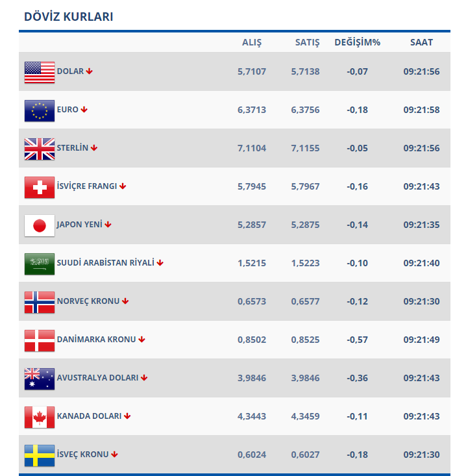Click the United States flag icon

click(x=39, y=72)
